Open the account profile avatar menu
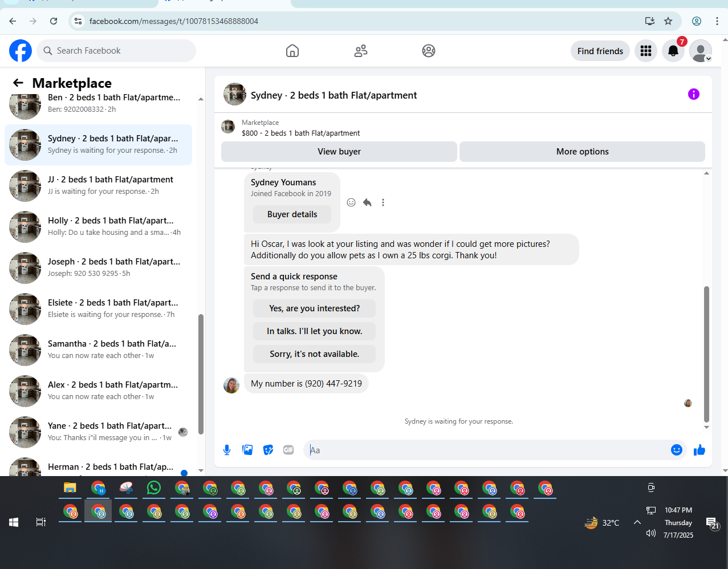 tap(701, 51)
